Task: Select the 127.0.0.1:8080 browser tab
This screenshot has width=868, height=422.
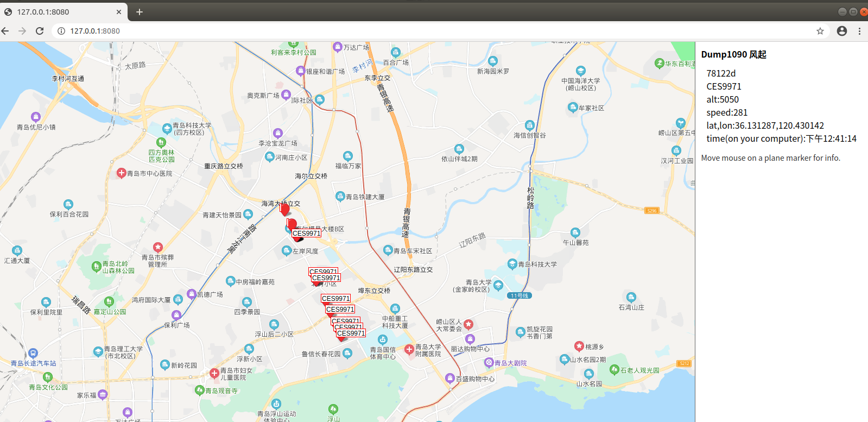Action: click(62, 11)
